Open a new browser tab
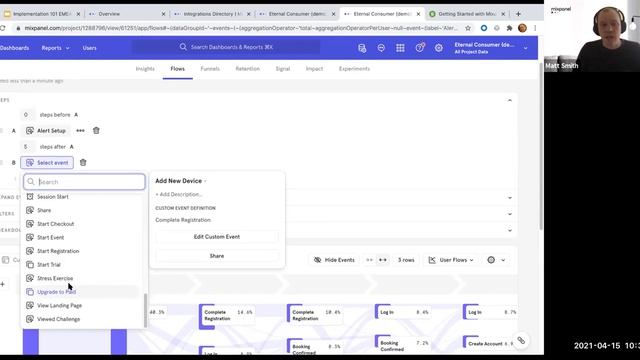The height and width of the screenshot is (360, 640). pyautogui.click(x=518, y=13)
